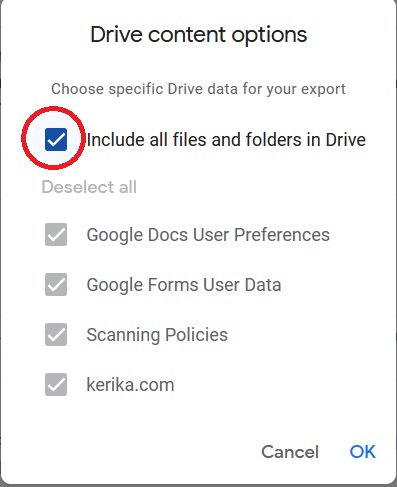This screenshot has height=487, width=397.
Task: Select the kerika.com label text
Action: click(x=130, y=385)
